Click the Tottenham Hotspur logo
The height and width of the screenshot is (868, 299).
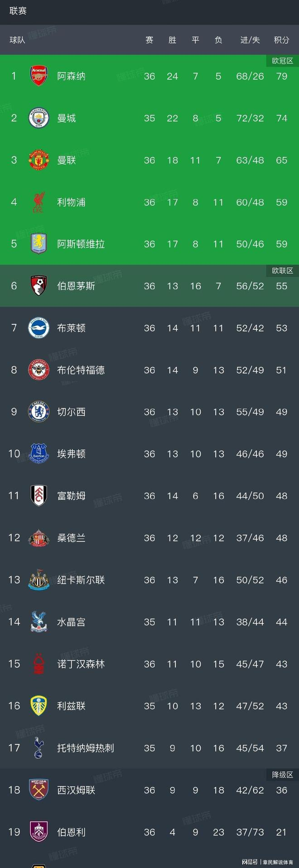pos(39,748)
